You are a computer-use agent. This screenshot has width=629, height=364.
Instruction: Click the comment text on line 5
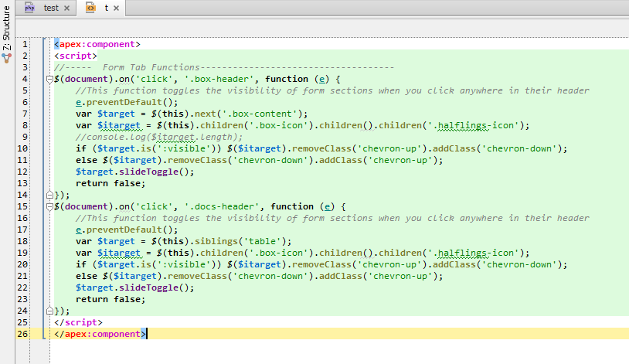coord(332,90)
